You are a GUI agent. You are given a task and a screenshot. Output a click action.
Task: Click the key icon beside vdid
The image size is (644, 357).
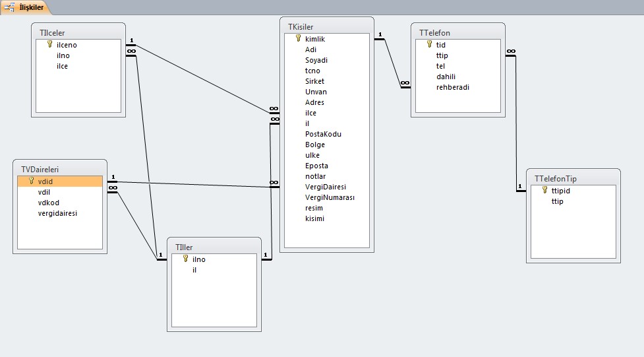point(31,181)
